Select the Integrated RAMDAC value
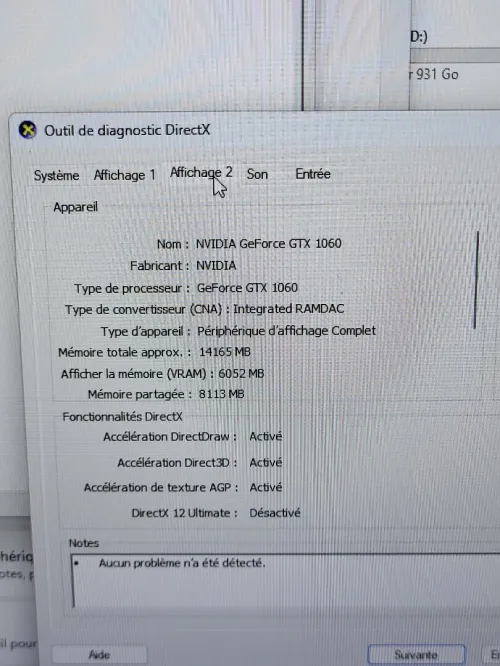The height and width of the screenshot is (666, 500). pos(288,309)
